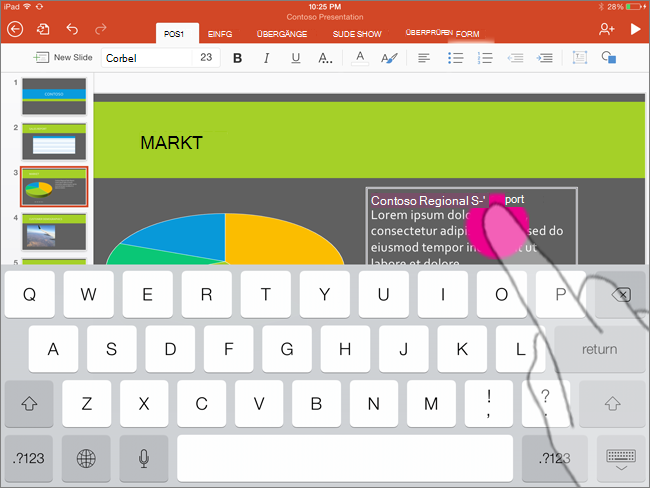Open the Corbel font name box
This screenshot has width=650, height=488.
point(147,58)
